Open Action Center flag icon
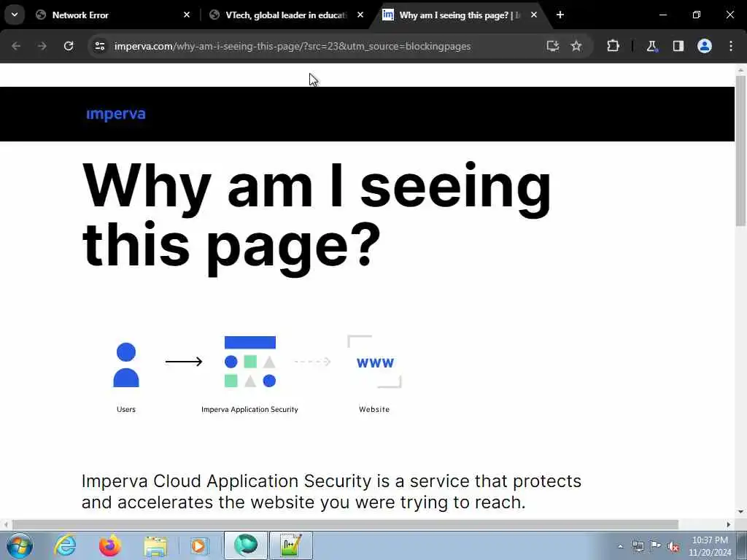 click(x=656, y=546)
